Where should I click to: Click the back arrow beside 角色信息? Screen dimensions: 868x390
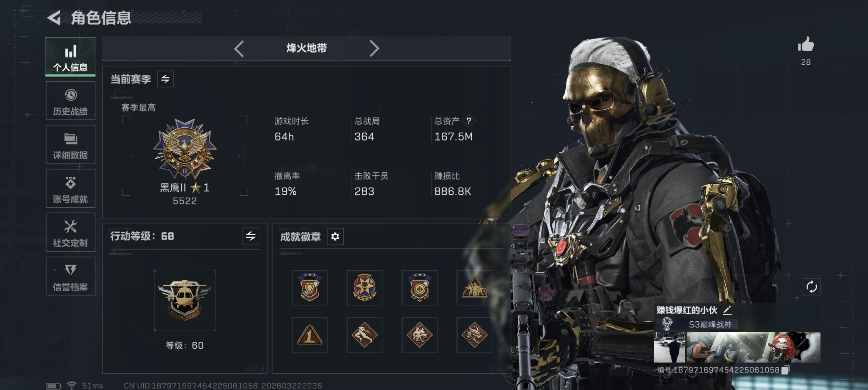[54, 18]
